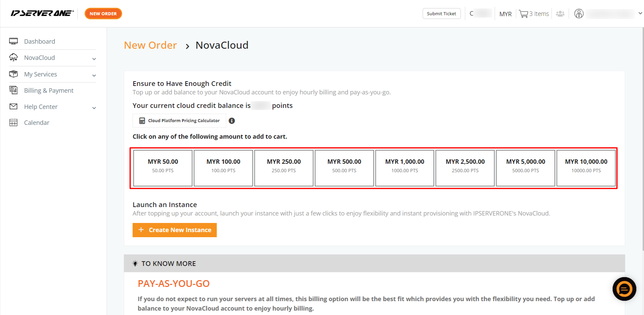The height and width of the screenshot is (315, 644).
Task: Open the account dropdown arrow at top right
Action: tap(640, 14)
